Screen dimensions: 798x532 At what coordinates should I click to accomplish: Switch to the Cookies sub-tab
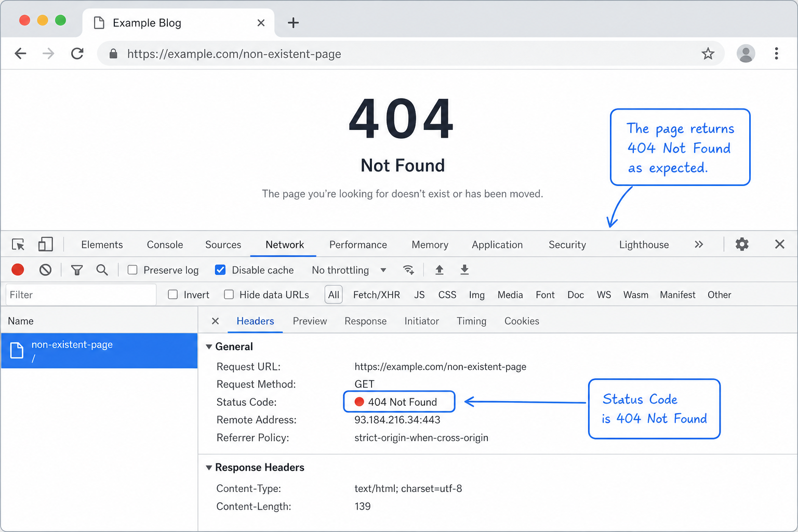click(x=522, y=321)
